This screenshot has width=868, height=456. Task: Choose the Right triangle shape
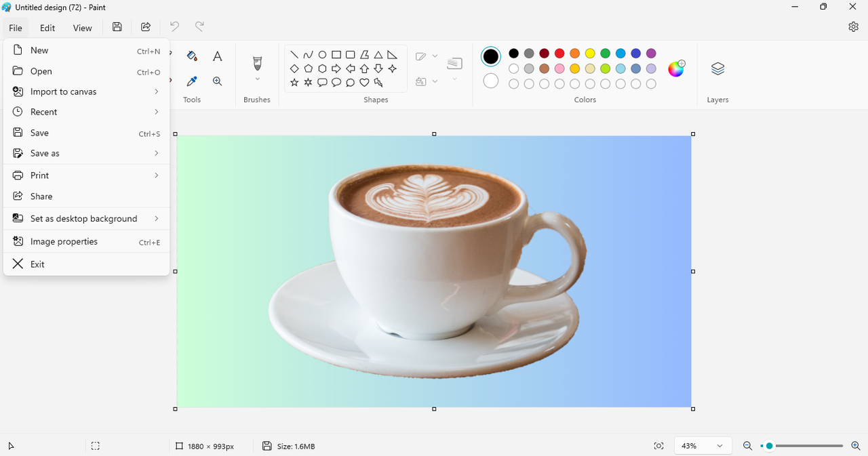(392, 55)
